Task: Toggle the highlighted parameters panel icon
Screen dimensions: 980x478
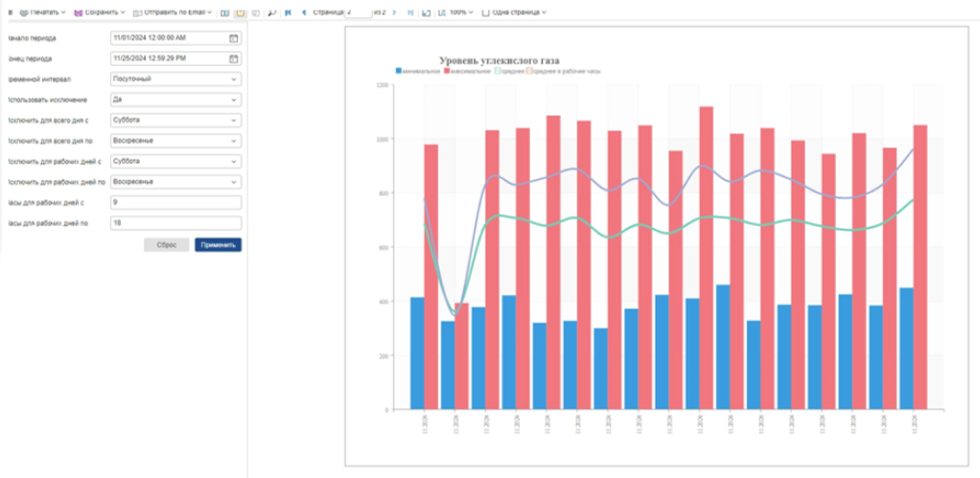Action: 241,12
